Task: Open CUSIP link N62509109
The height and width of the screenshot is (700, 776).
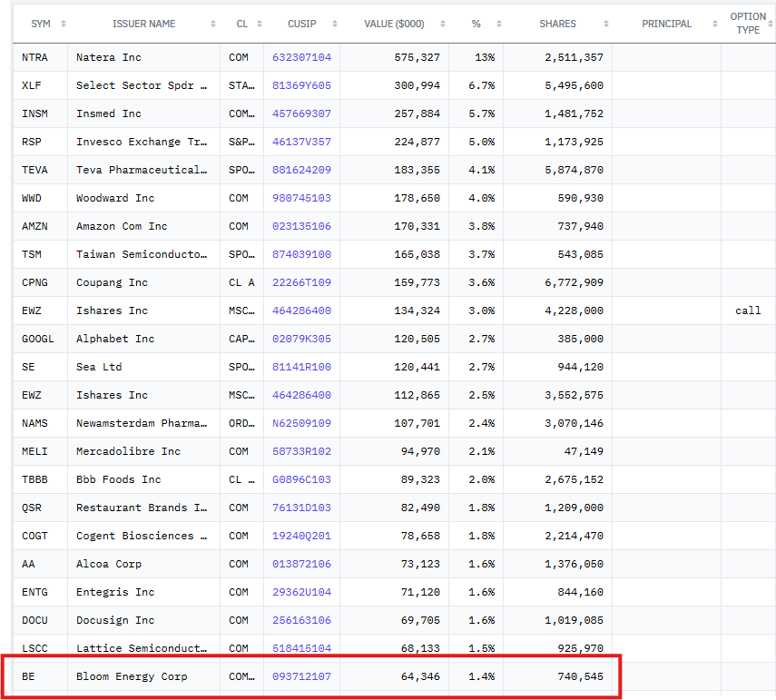Action: point(301,423)
